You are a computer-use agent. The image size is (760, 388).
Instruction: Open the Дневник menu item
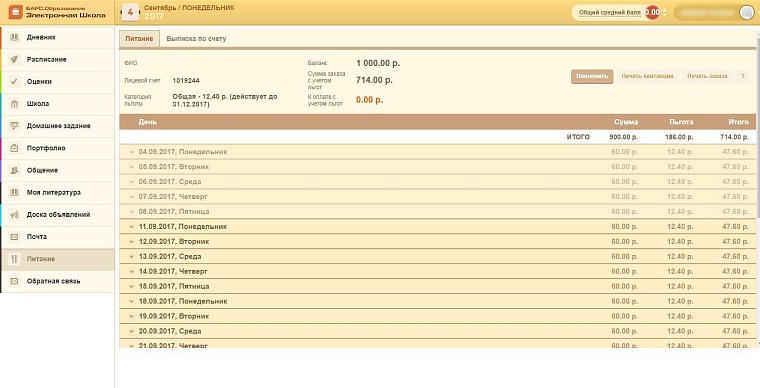(x=57, y=37)
